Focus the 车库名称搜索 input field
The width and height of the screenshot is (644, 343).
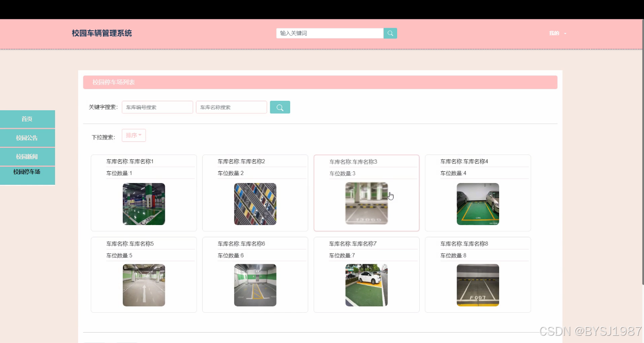pyautogui.click(x=232, y=107)
